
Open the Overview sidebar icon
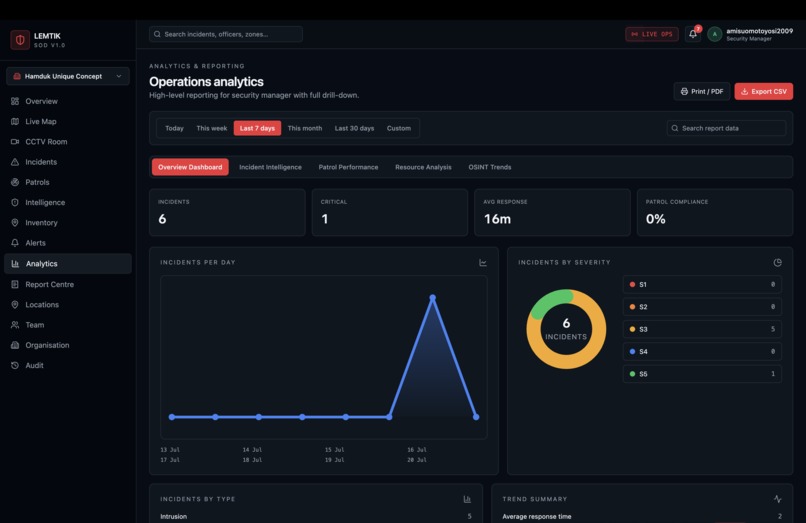(x=15, y=101)
